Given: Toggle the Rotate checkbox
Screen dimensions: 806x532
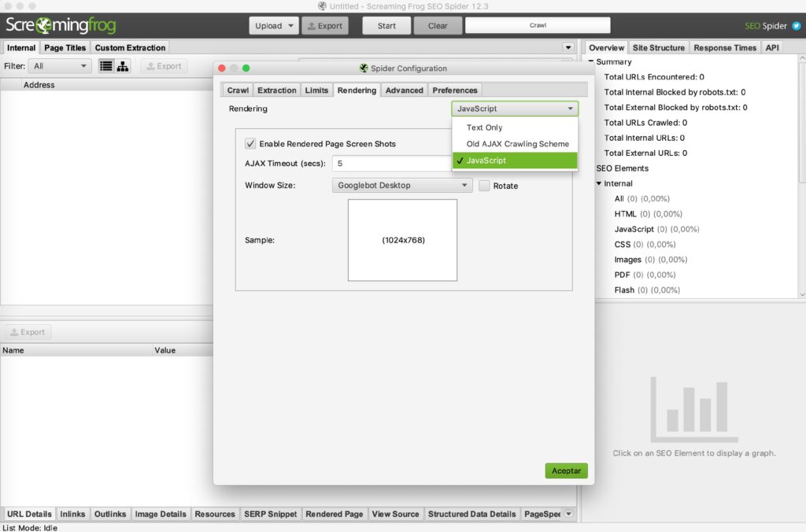Looking at the screenshot, I should click(x=484, y=186).
